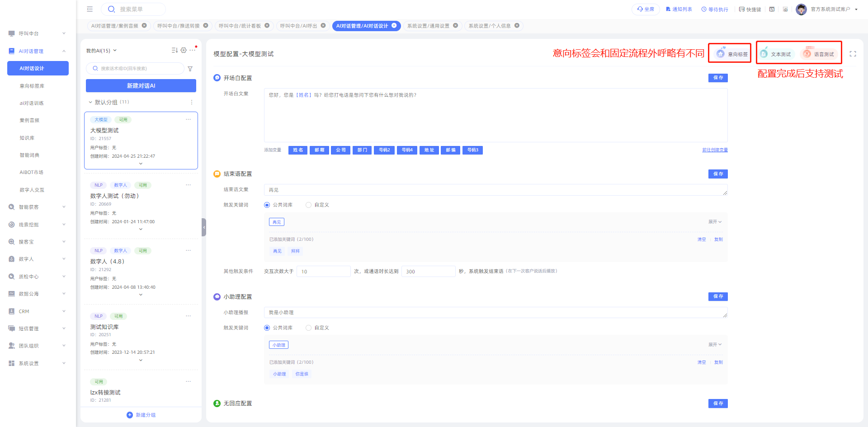Image resolution: width=868 pixels, height=427 pixels.
Task: Save the 小助理配置 section
Action: click(718, 296)
